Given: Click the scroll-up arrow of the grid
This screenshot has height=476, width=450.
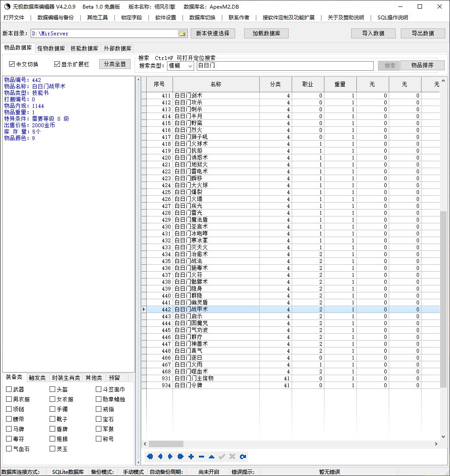Looking at the screenshot, I should (x=444, y=81).
